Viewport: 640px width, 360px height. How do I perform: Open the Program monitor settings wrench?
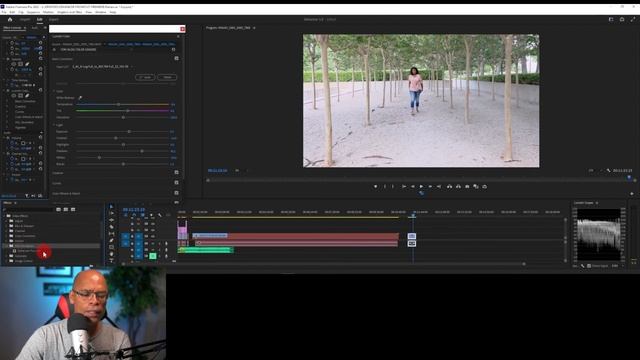(x=608, y=171)
